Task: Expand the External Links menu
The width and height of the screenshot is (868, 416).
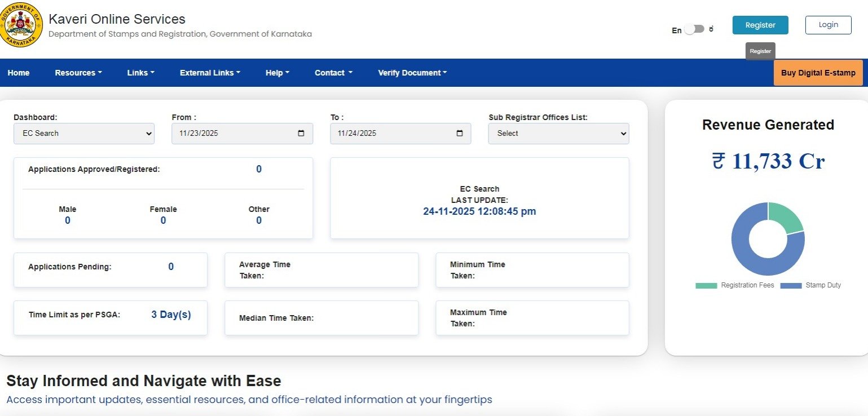Action: pos(210,73)
